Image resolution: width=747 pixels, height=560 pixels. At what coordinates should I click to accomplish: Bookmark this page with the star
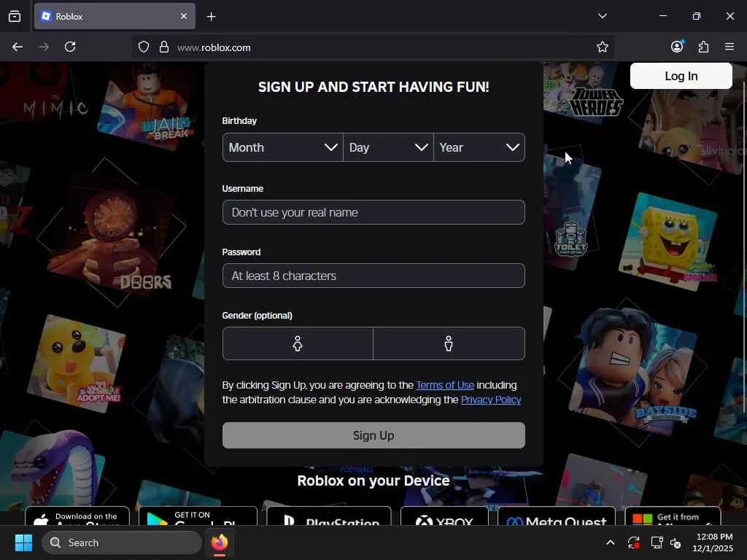pyautogui.click(x=602, y=47)
